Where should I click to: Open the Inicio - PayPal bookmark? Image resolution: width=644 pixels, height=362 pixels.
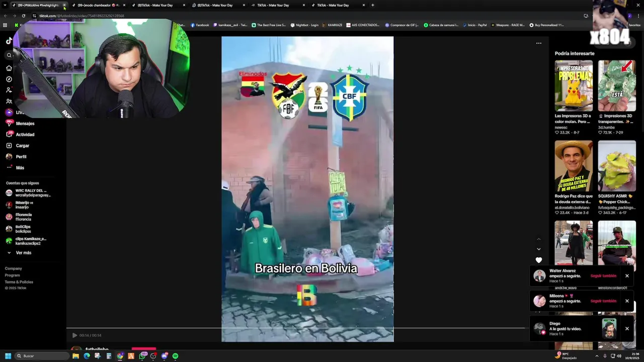click(x=474, y=25)
